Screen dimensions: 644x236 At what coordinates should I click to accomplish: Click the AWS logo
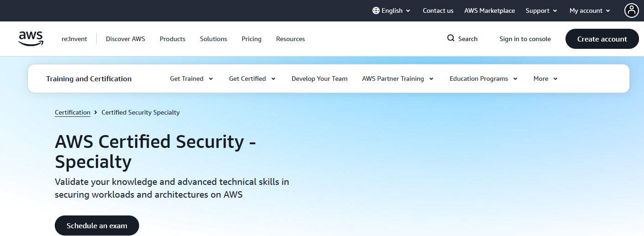[31, 39]
